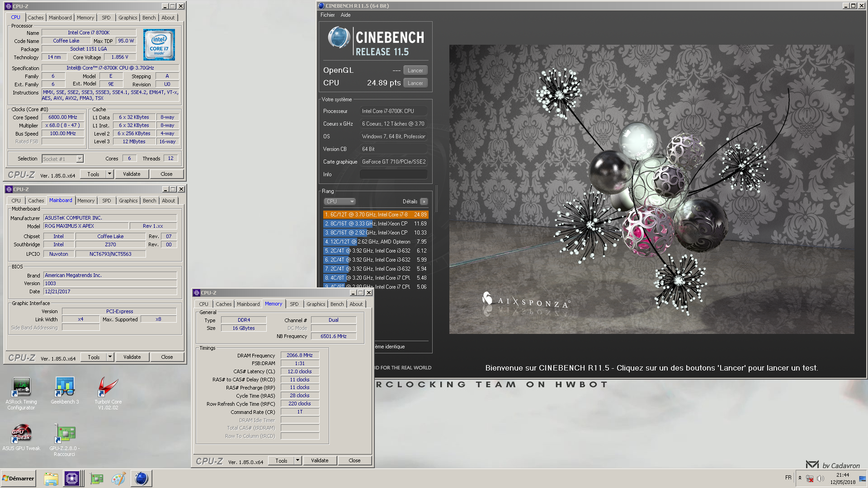Screen dimensions: 868x488
Task: Open Cinebench Rang CPU dropdown
Action: pos(340,202)
